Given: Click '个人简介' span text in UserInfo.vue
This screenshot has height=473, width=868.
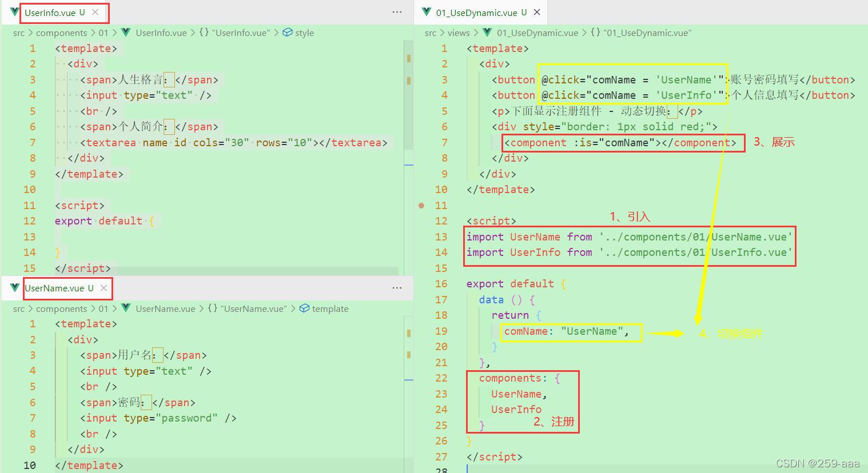Looking at the screenshot, I should tap(140, 126).
